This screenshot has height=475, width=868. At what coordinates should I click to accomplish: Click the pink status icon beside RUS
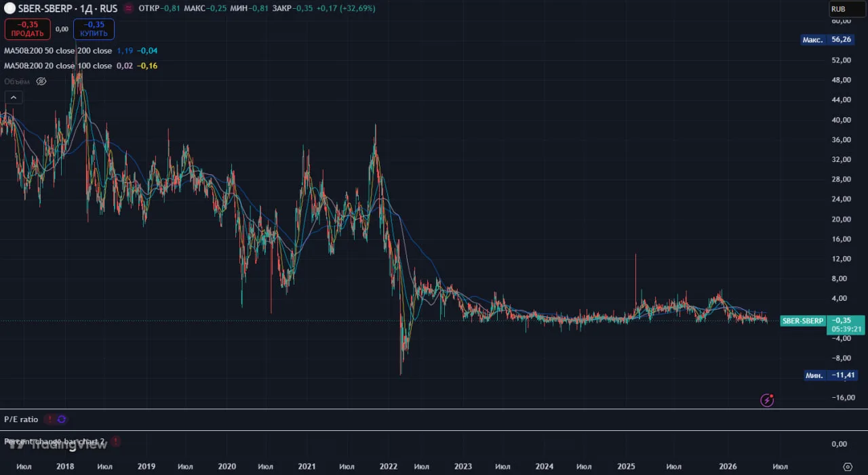[x=128, y=9]
